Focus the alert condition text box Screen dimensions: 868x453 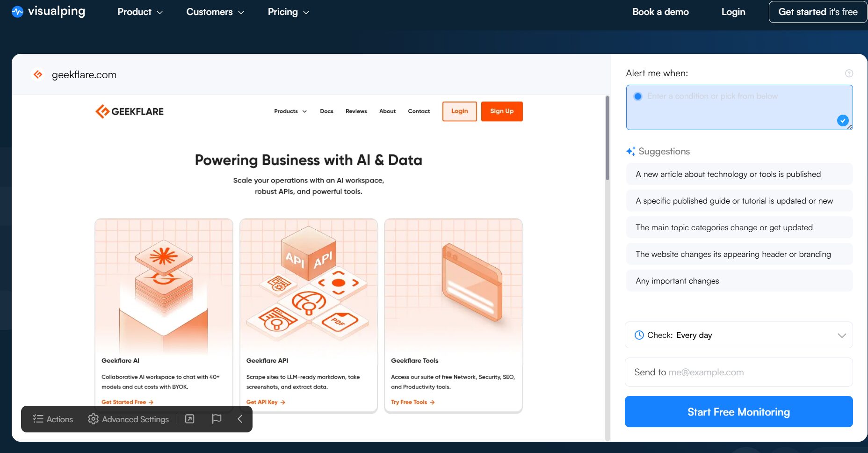[x=739, y=107]
